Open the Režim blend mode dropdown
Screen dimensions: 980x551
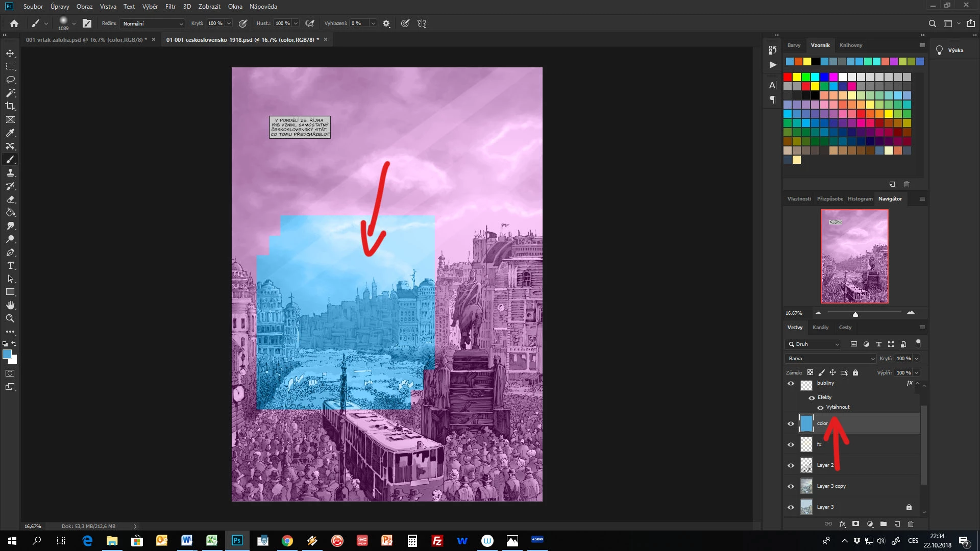point(152,23)
